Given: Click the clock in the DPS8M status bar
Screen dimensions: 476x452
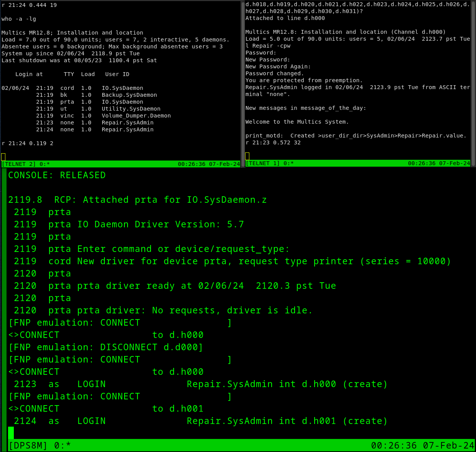Looking at the screenshot, I should click(x=422, y=445).
